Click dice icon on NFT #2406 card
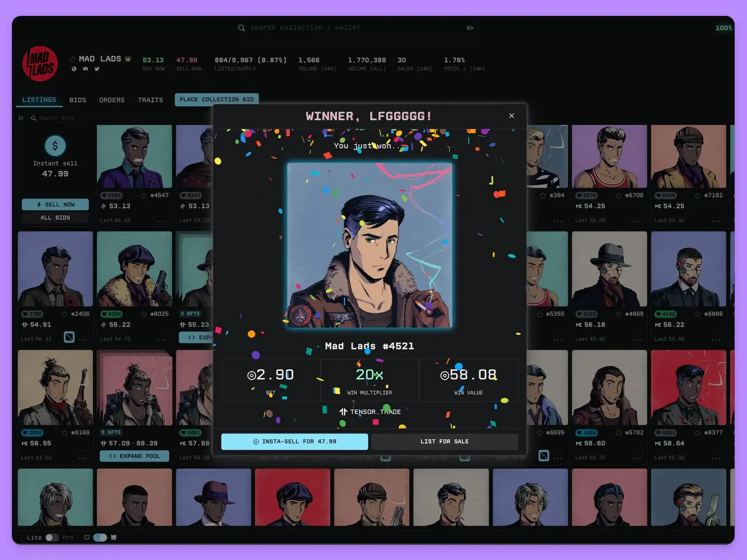This screenshot has height=560, width=747. pyautogui.click(x=69, y=337)
